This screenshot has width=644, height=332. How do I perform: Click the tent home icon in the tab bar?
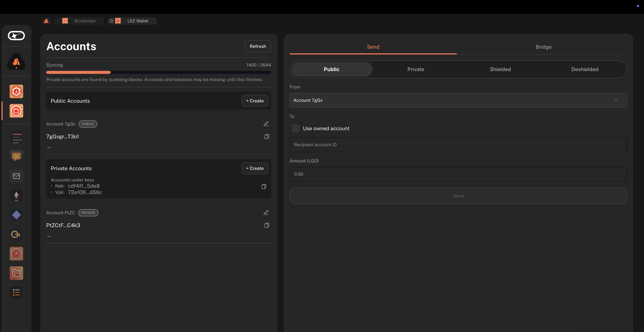46,21
